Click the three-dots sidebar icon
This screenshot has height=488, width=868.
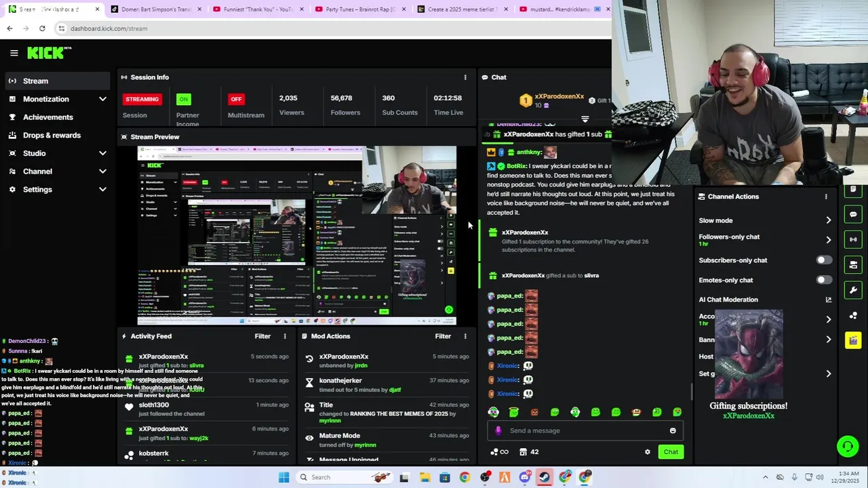click(x=853, y=315)
